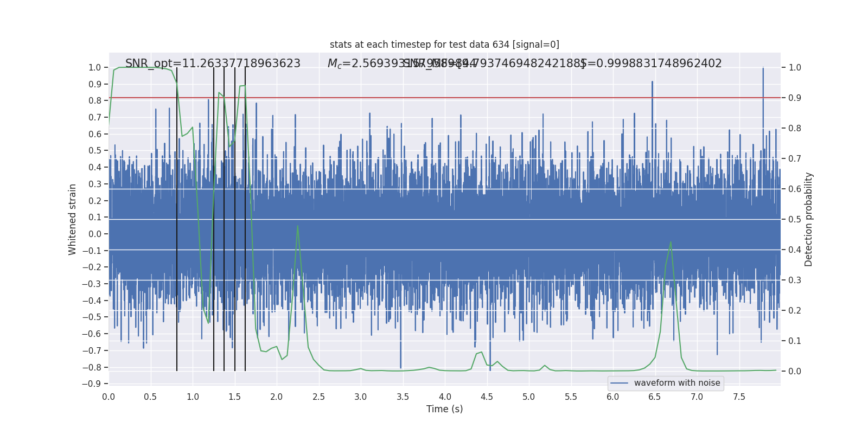
Task: Click the −0.8 tick on the left axis
Action: [x=92, y=367]
